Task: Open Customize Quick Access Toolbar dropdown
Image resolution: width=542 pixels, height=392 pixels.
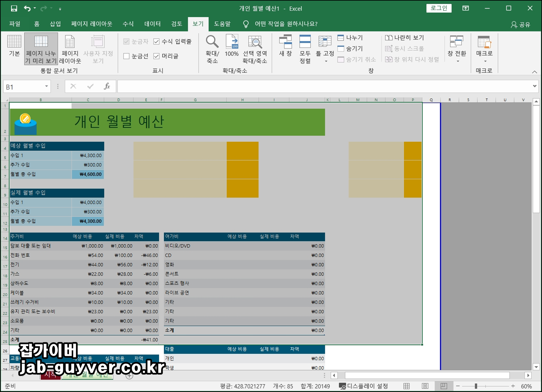Action: [60, 9]
